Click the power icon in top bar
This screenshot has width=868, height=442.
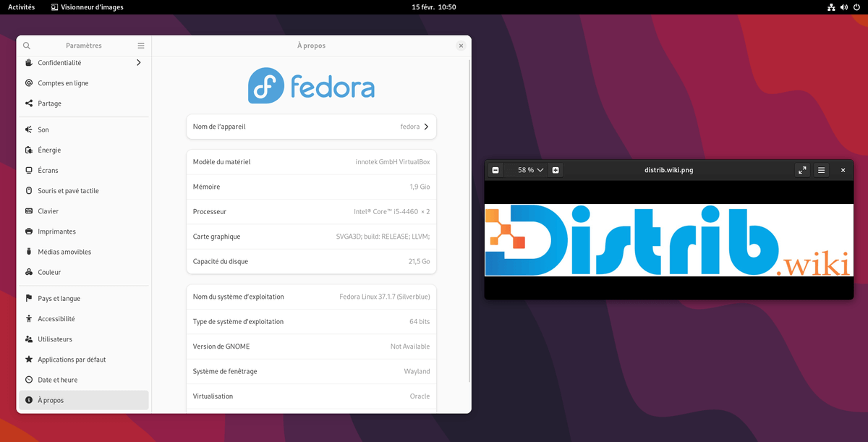click(858, 7)
